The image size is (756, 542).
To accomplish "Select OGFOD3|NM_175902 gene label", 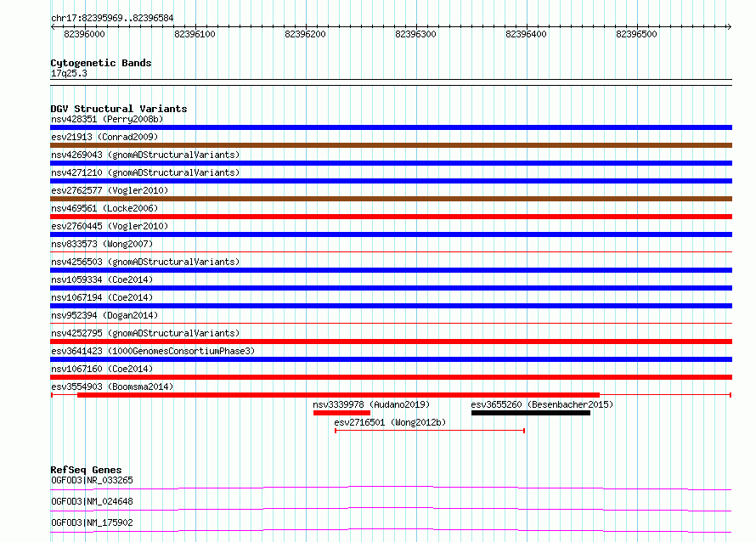I will coord(92,522).
